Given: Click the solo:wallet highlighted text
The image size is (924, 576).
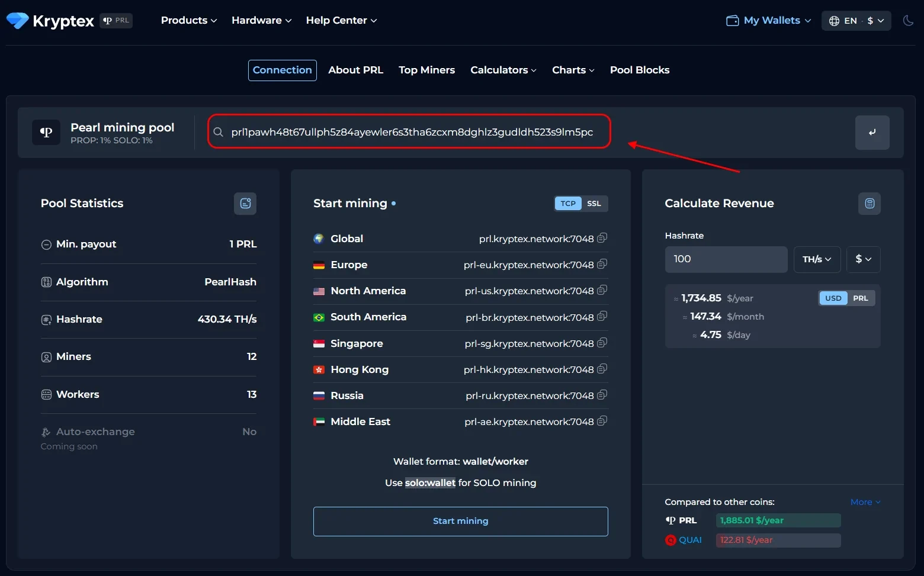Looking at the screenshot, I should point(431,482).
